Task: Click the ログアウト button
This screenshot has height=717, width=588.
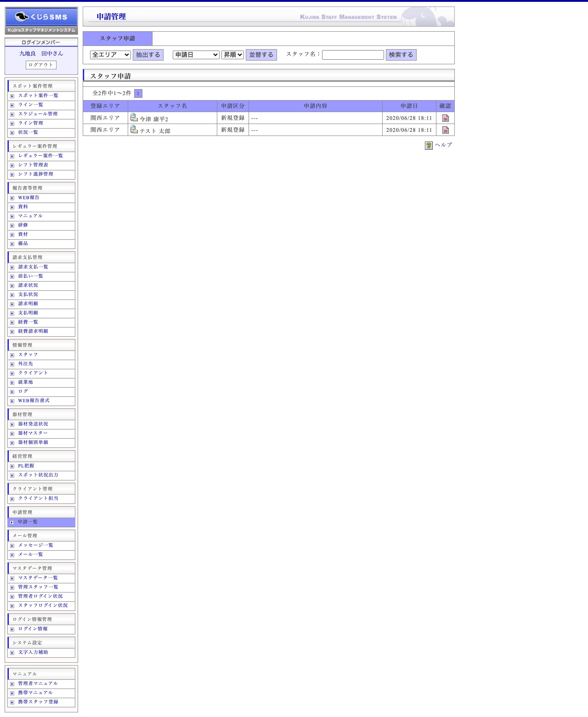Action: 41,65
